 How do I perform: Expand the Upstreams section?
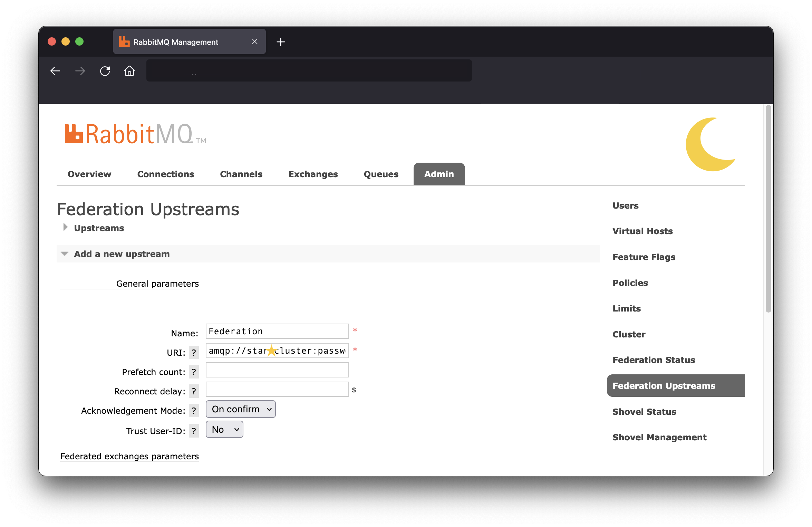click(x=99, y=228)
